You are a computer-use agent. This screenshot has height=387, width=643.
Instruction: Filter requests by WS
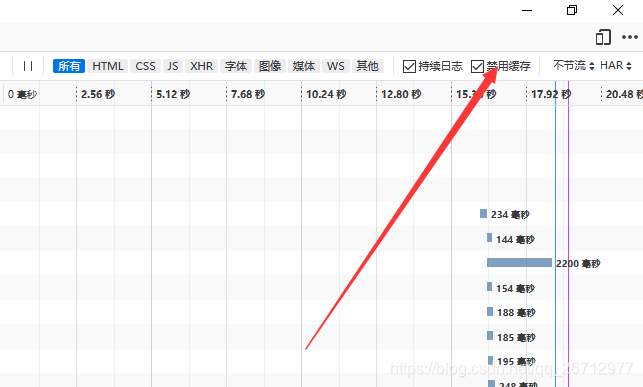point(335,66)
